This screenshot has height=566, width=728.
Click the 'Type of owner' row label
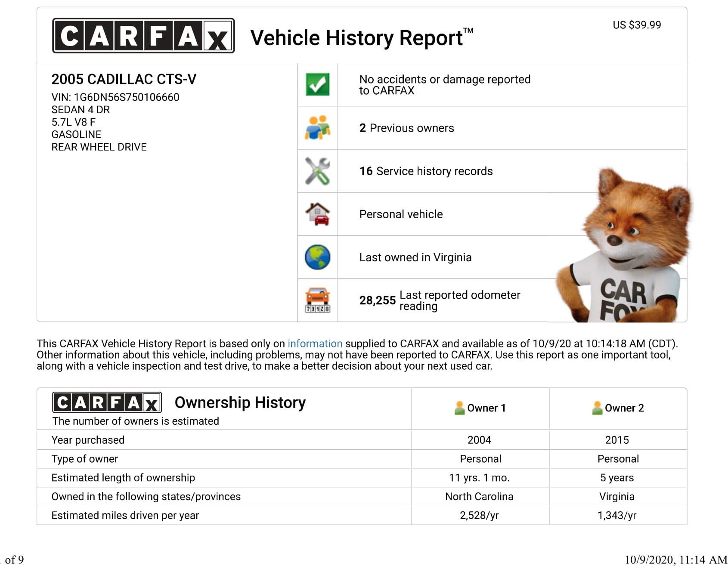coord(84,459)
